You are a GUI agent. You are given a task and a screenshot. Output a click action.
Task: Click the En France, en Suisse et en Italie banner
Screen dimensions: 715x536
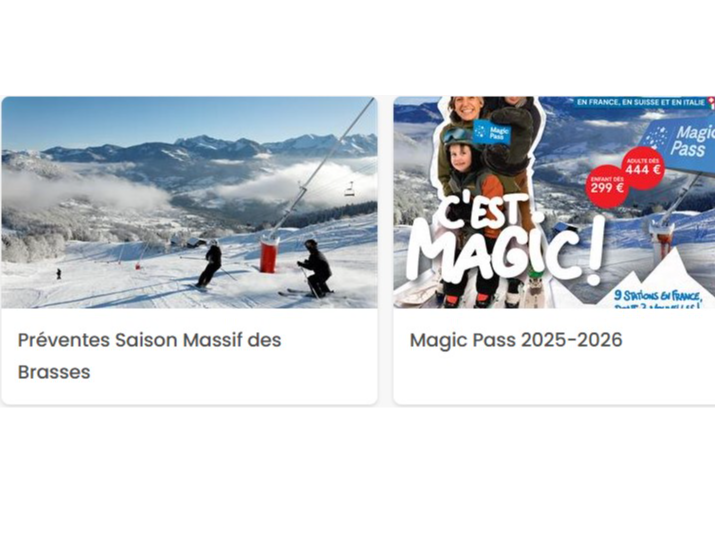tap(640, 103)
